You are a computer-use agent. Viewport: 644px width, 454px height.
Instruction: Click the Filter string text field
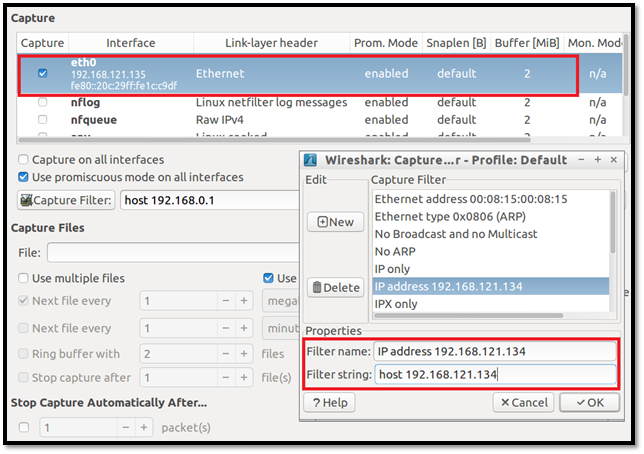click(x=493, y=375)
